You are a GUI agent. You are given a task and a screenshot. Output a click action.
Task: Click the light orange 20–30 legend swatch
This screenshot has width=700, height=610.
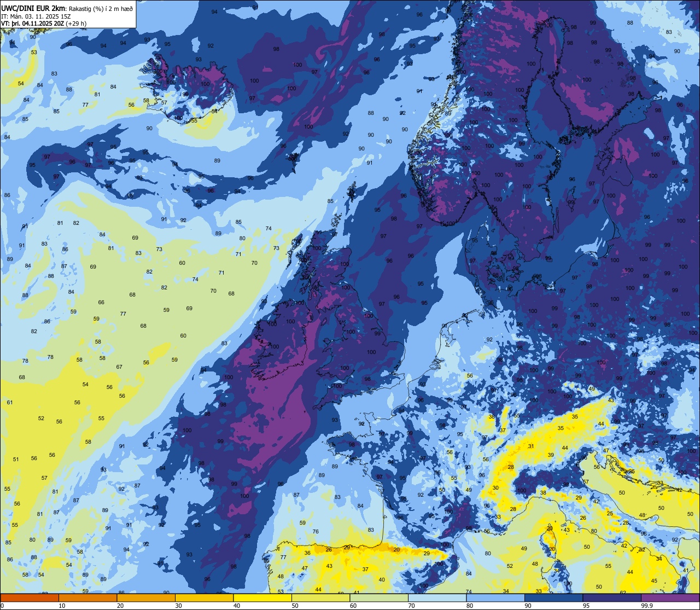tap(146, 597)
